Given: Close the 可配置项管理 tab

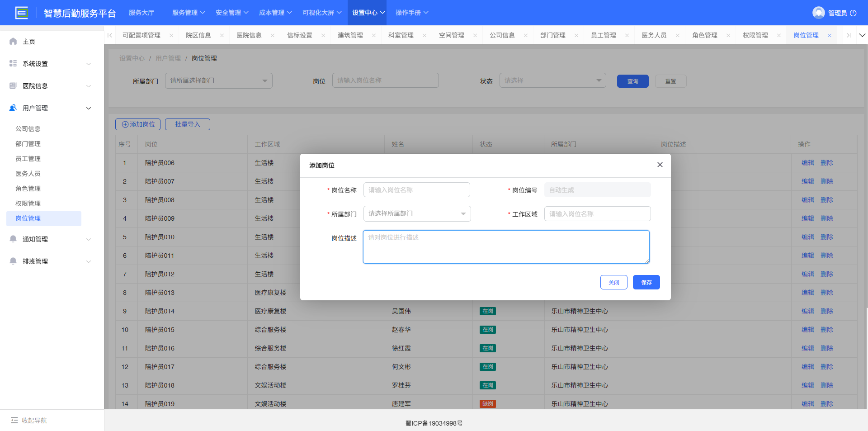Looking at the screenshot, I should [x=171, y=35].
